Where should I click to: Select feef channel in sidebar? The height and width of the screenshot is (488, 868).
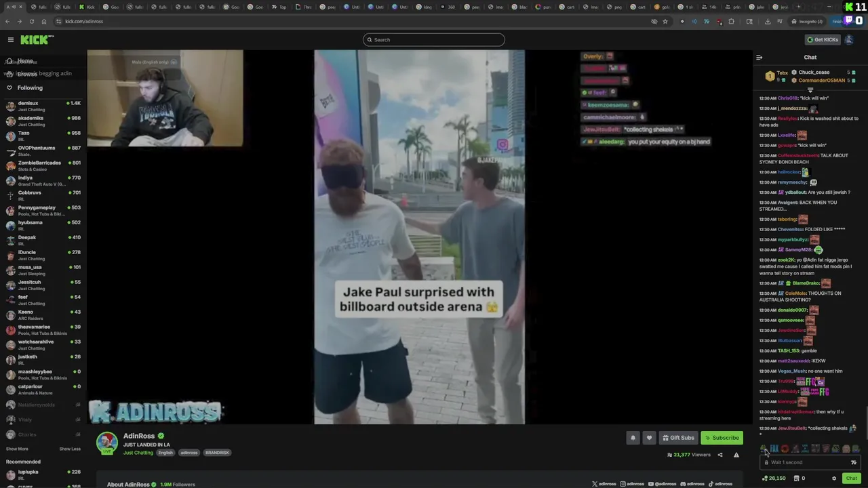42,300
